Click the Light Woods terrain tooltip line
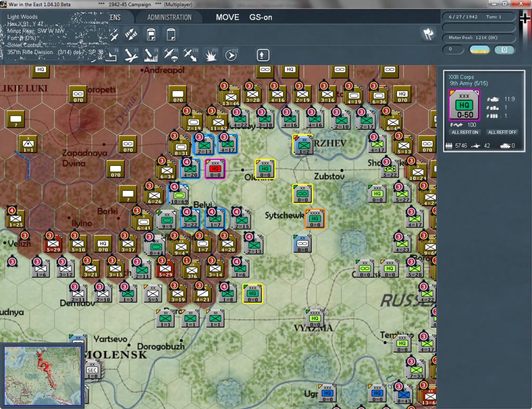Image resolution: width=532 pixels, height=409 pixels. click(22, 17)
